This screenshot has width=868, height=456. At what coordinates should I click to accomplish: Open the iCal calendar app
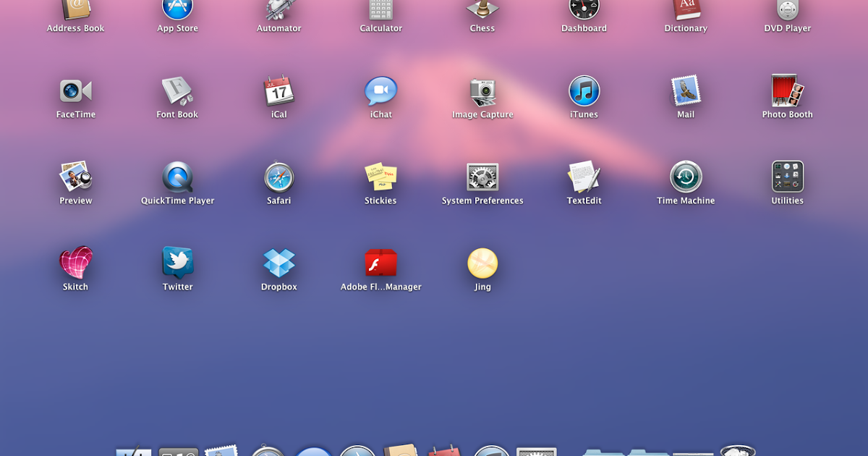click(279, 91)
